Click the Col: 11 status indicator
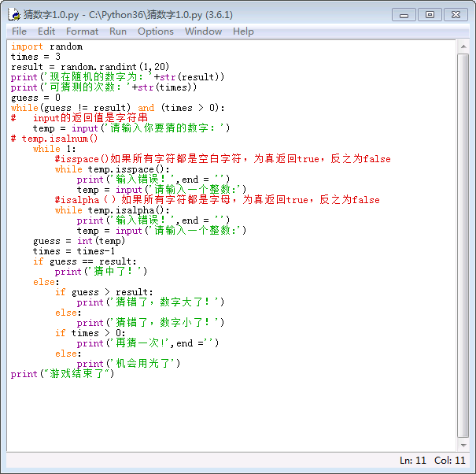 (x=449, y=461)
